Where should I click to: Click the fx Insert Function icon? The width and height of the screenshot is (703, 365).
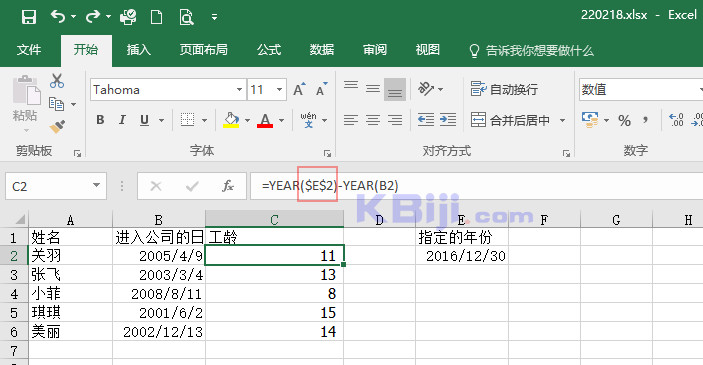[x=228, y=186]
